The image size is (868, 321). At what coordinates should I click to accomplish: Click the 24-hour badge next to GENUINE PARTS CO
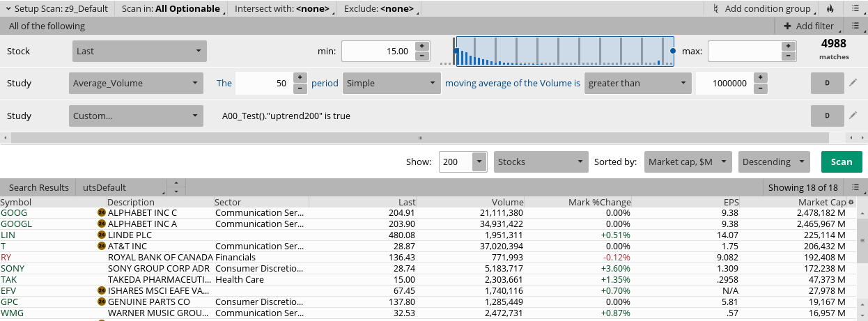coord(102,302)
